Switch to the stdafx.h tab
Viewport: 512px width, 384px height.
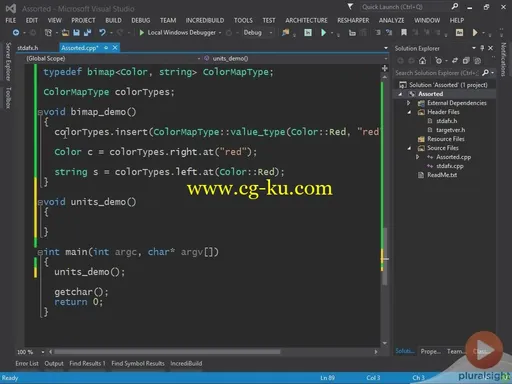pos(28,48)
